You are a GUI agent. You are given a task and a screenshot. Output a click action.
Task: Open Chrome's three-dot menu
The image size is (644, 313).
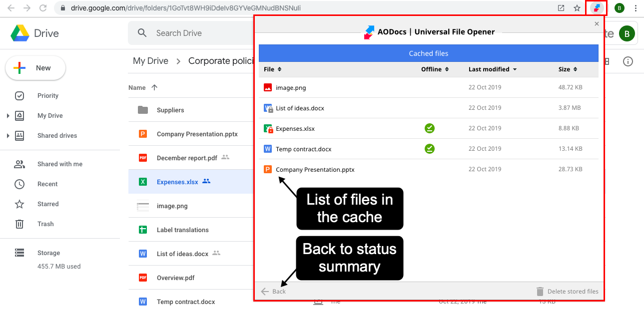[x=636, y=7]
